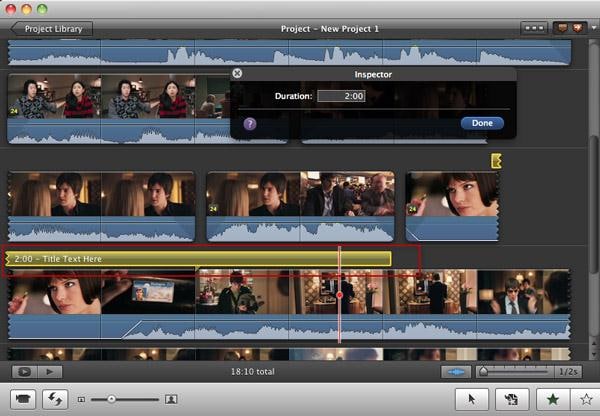Select thumbnail showing the ID card
Screen dimensions: 600x416
click(148, 292)
